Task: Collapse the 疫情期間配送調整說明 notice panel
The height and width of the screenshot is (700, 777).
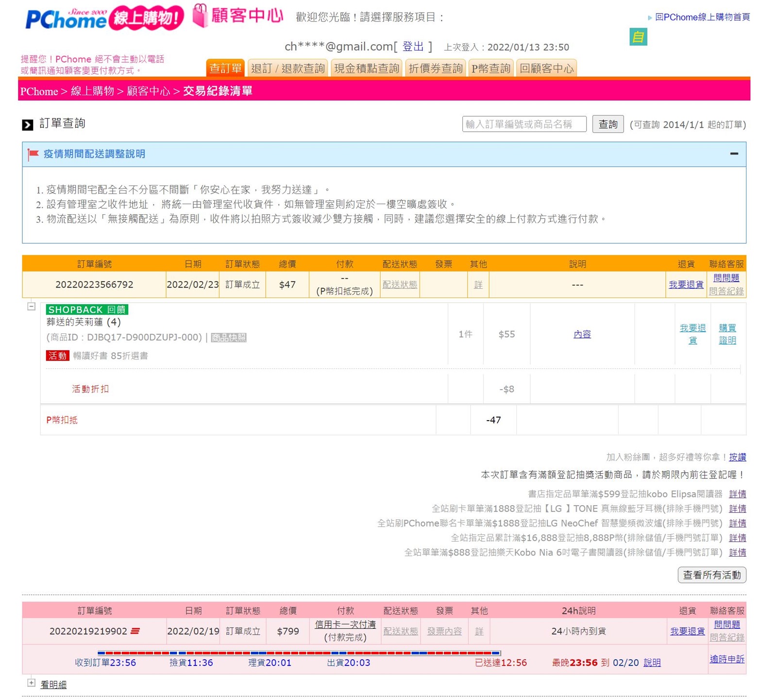Action: click(x=734, y=154)
